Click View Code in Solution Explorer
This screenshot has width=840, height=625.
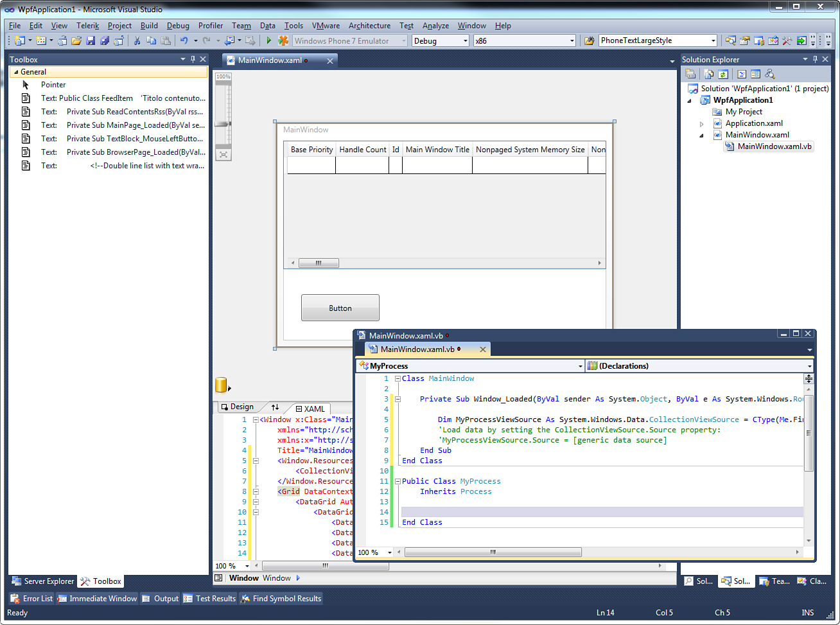[742, 74]
